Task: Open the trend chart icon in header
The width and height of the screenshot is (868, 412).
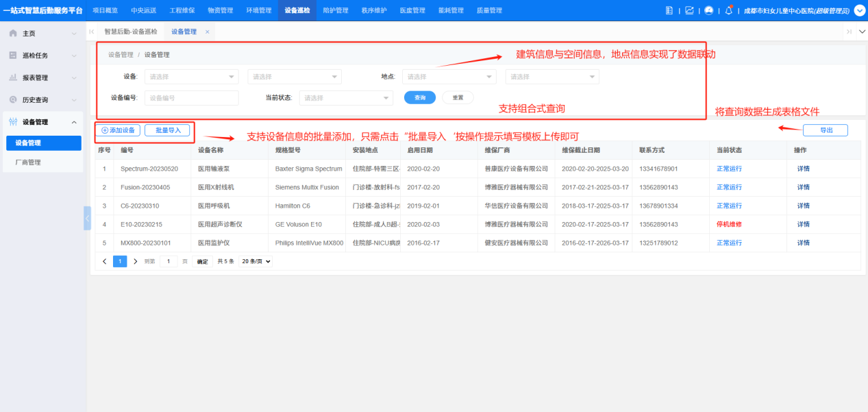Action: 689,10
